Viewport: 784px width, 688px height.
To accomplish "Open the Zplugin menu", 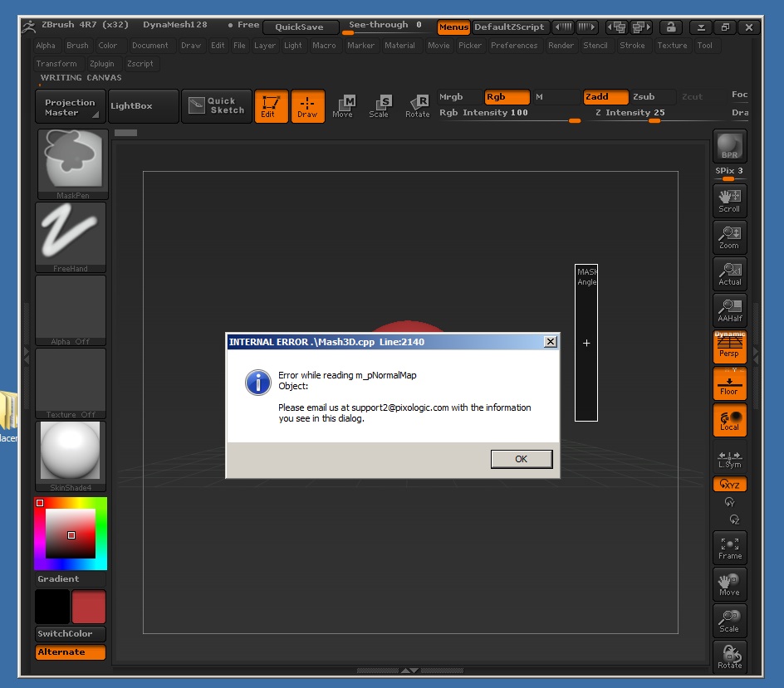I will [x=102, y=64].
